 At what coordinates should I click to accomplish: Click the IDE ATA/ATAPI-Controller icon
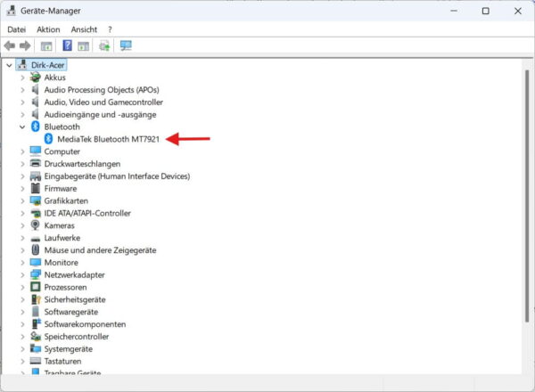(x=35, y=214)
